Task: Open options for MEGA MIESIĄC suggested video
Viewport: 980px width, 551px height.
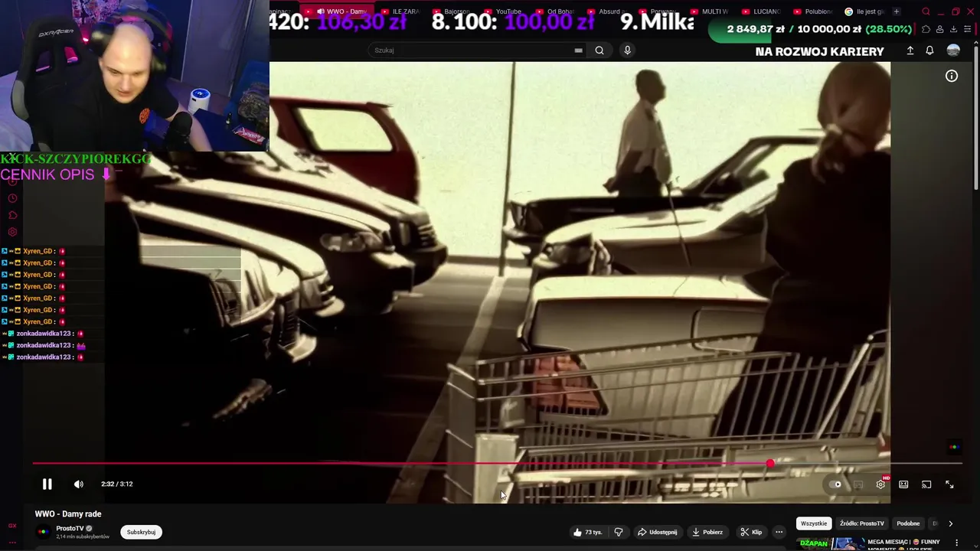Action: click(x=956, y=543)
